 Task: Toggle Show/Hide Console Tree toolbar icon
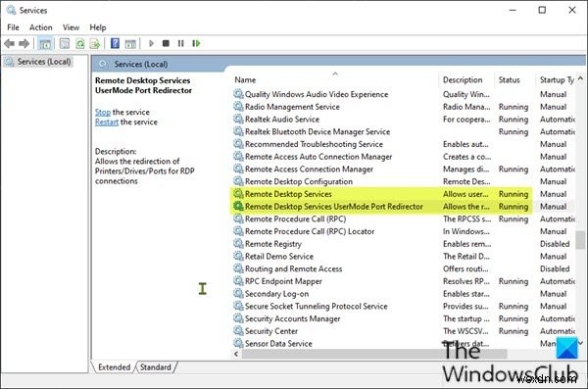pyautogui.click(x=45, y=43)
